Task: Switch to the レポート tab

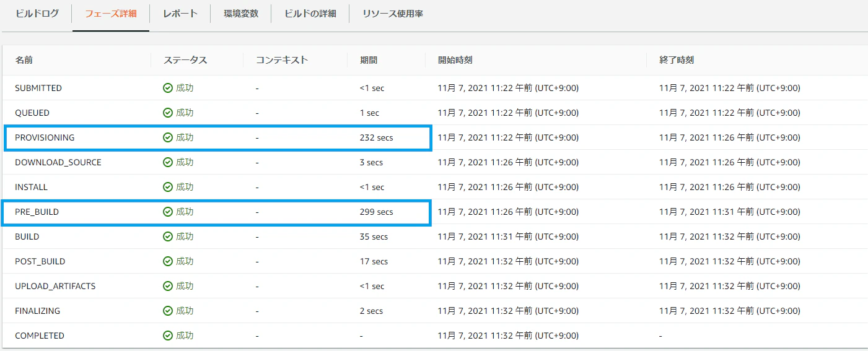Action: click(x=180, y=14)
